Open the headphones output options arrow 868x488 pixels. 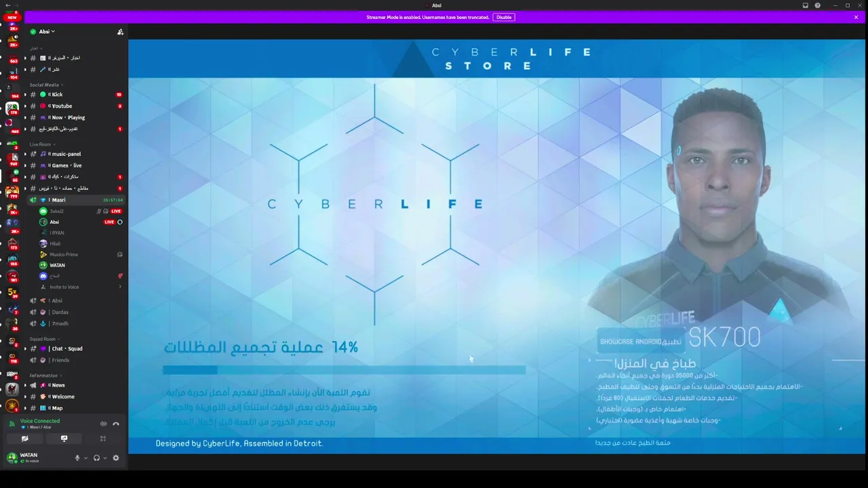105,458
